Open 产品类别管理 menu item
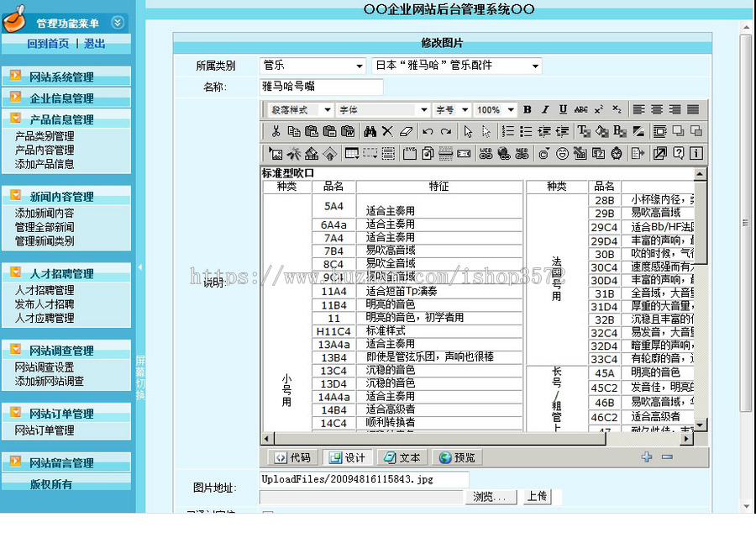The height and width of the screenshot is (549, 756). pos(45,136)
